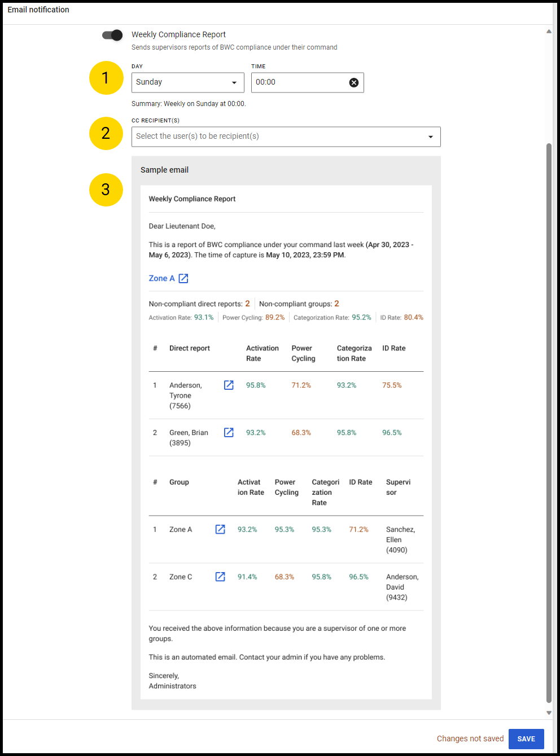Click the scrollbar's down arrow icon
The width and height of the screenshot is (560, 756).
[549, 712]
